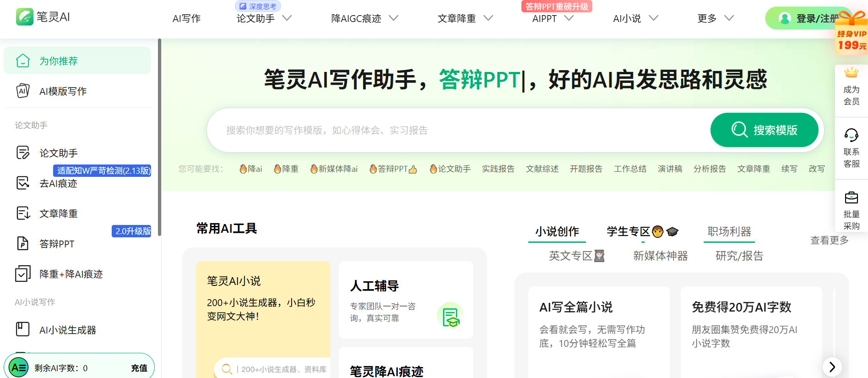868x378 pixels.
Task: Switch to the 研究/报告 tab
Action: (x=739, y=256)
